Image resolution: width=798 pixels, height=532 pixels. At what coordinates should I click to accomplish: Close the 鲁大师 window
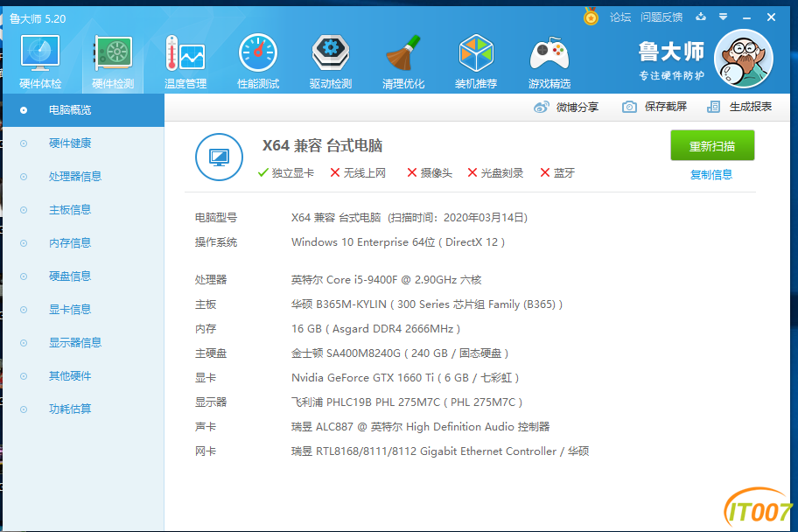(771, 17)
